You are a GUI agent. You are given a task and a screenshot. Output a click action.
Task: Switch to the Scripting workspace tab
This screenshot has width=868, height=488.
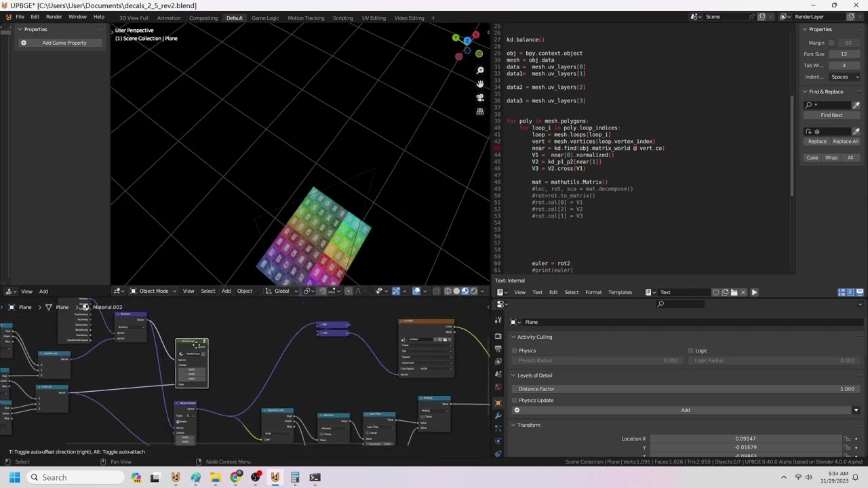click(x=343, y=18)
